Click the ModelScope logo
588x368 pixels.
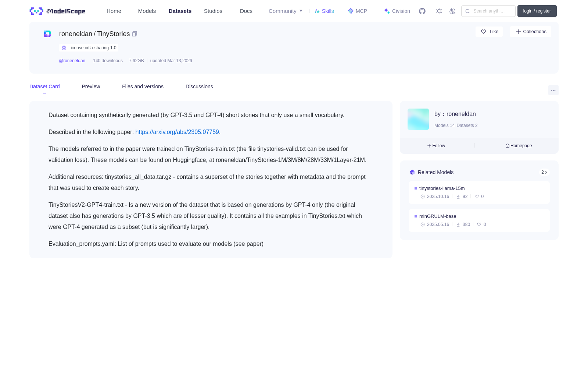[58, 11]
